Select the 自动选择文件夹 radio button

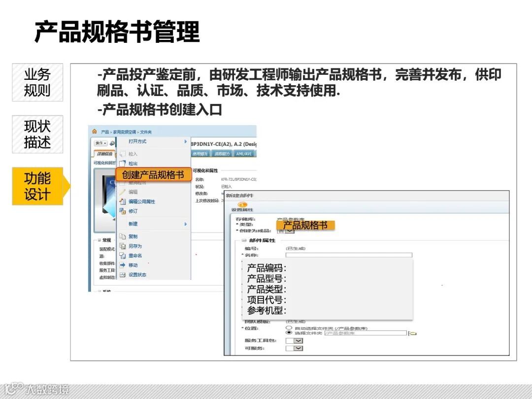(289, 328)
